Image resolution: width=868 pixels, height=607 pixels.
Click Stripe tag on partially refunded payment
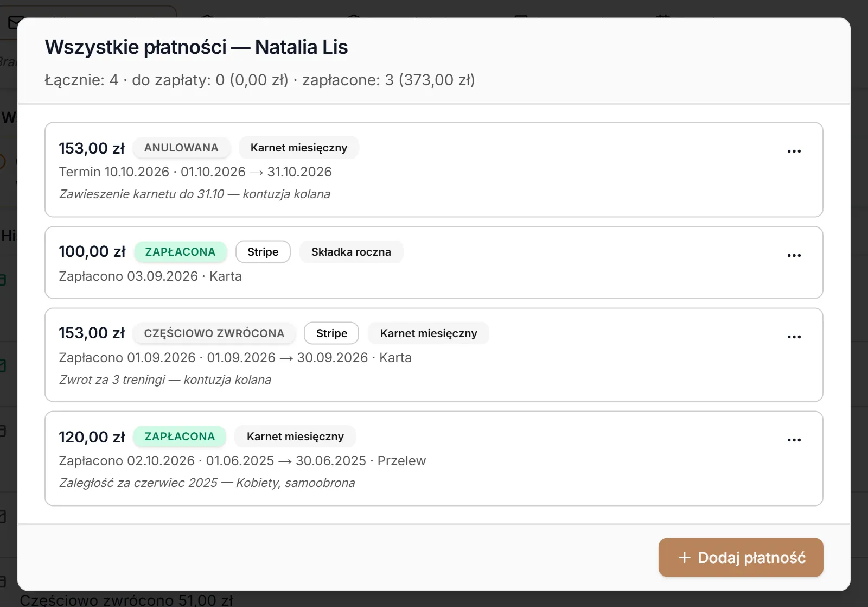tap(331, 333)
